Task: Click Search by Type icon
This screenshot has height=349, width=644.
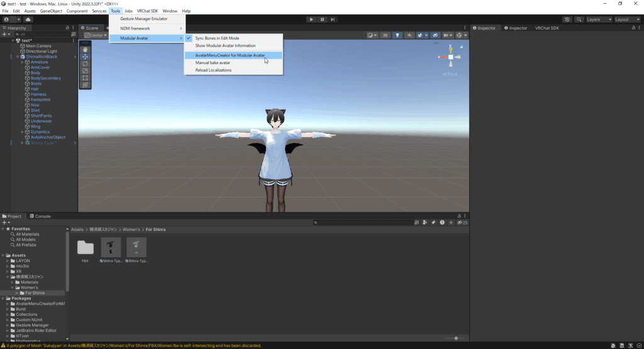Action: click(x=425, y=223)
